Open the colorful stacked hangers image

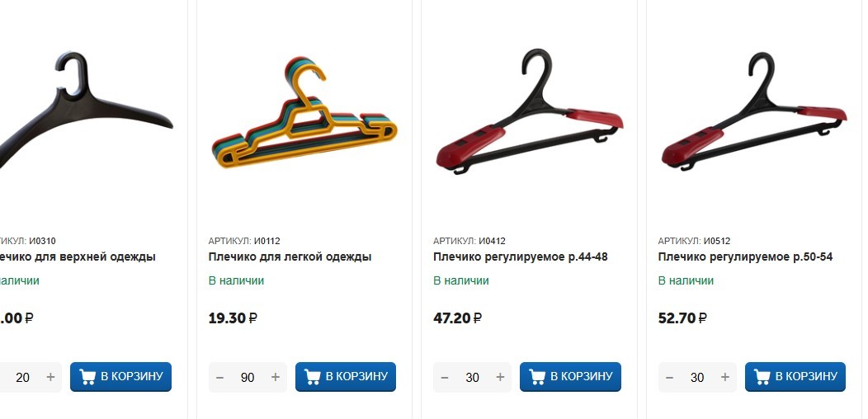(304, 111)
